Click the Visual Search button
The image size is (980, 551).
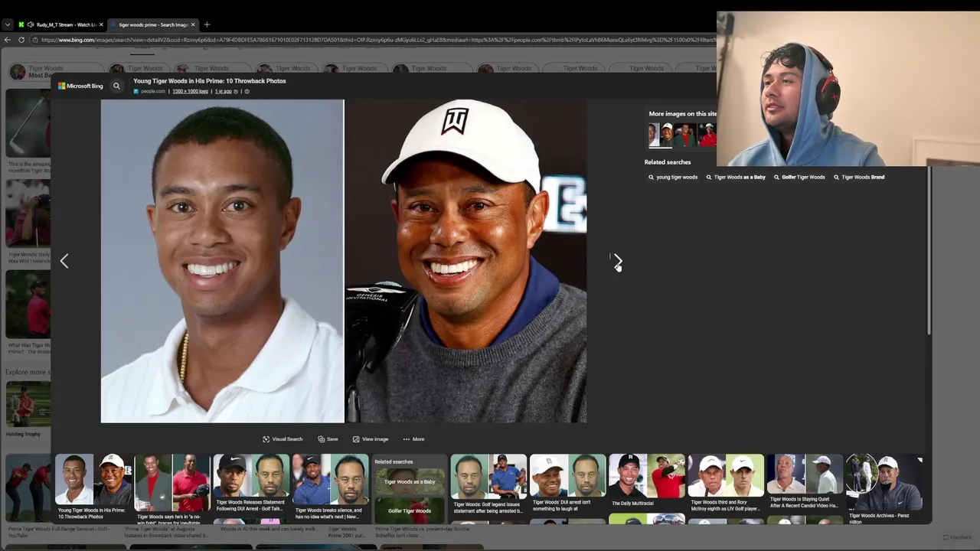[283, 439]
